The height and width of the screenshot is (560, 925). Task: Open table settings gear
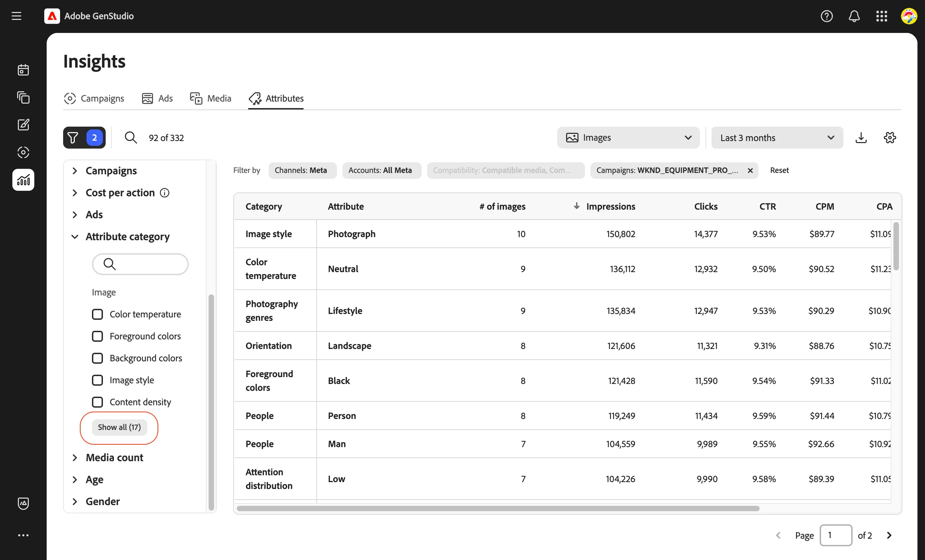890,138
